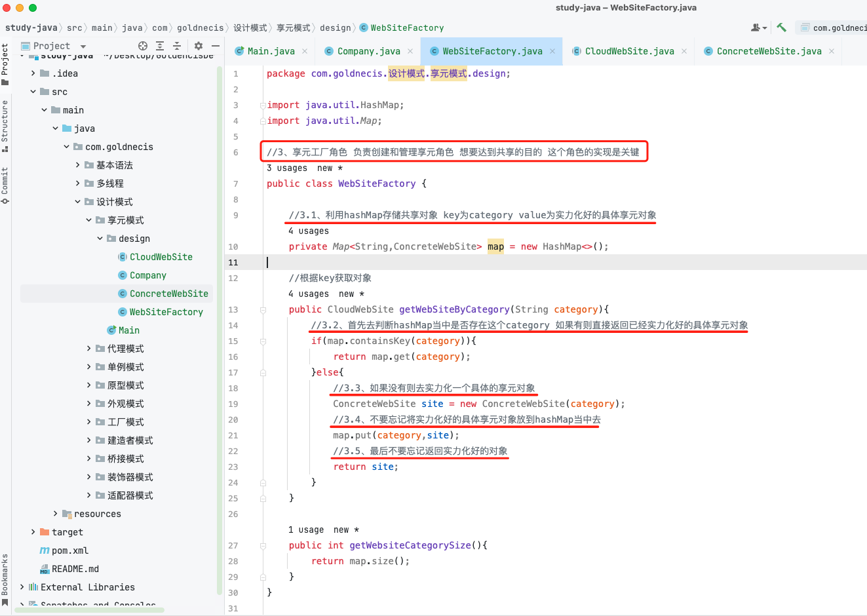Click the design breadcrumb

click(x=336, y=28)
